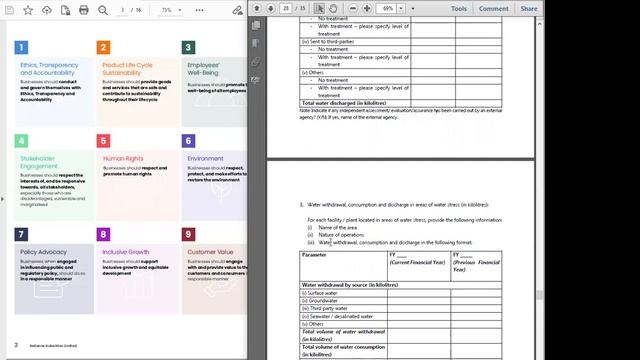Click the teal number 3 principle badge
Viewport: 640px width, 360px height.
point(188,47)
